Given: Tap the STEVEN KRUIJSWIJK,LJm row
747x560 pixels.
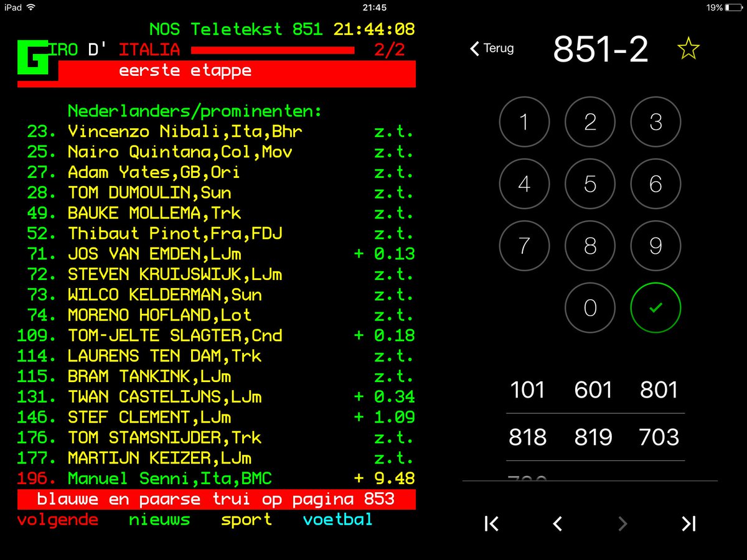Looking at the screenshot, I should [216, 274].
